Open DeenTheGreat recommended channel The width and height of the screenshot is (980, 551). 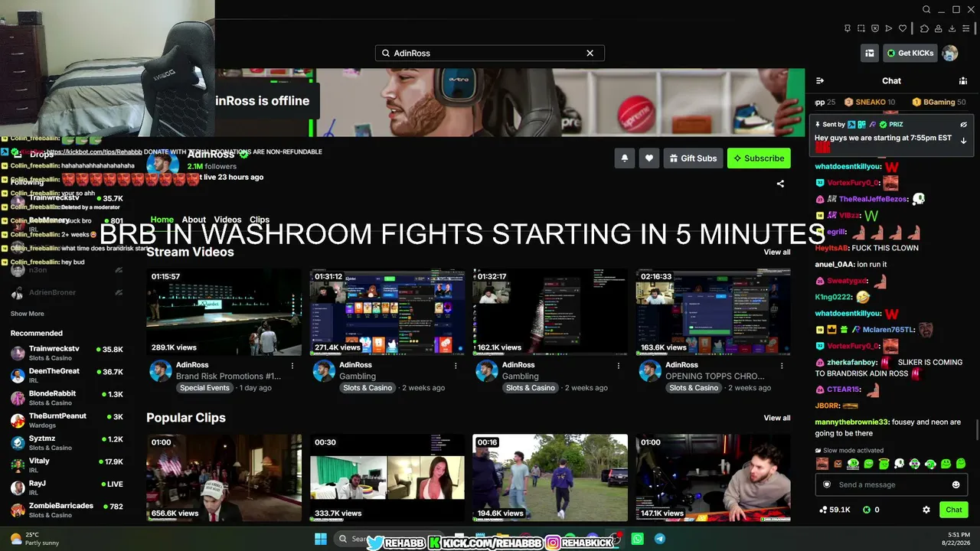[67, 375]
